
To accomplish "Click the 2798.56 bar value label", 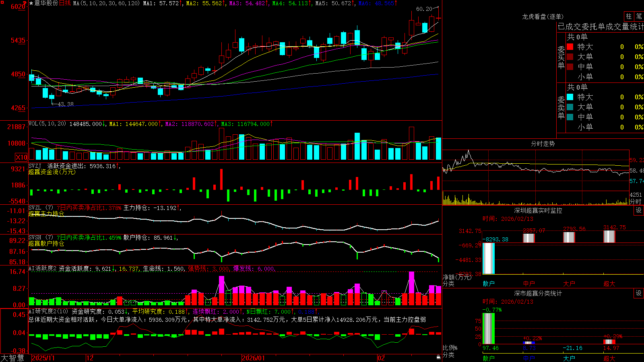I will pyautogui.click(x=574, y=229).
